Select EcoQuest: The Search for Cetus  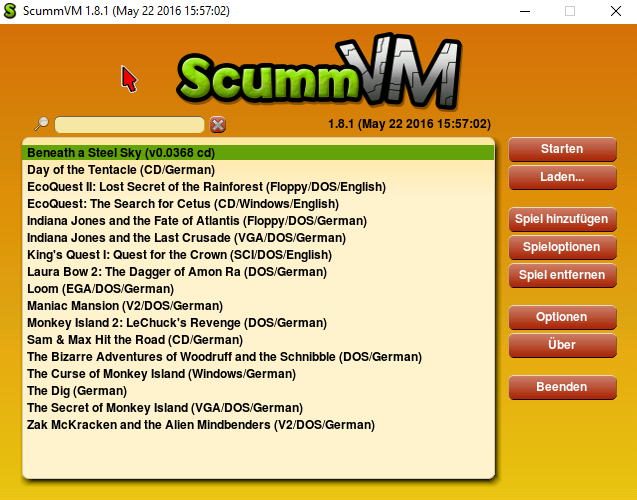click(258, 204)
